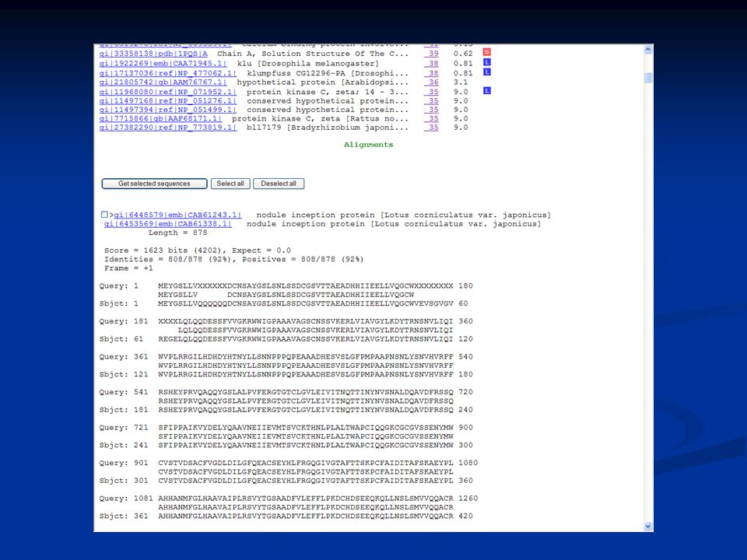This screenshot has width=747, height=560.
Task: Open link gi|27382290|ref|NP_773819.1|
Action: click(168, 128)
